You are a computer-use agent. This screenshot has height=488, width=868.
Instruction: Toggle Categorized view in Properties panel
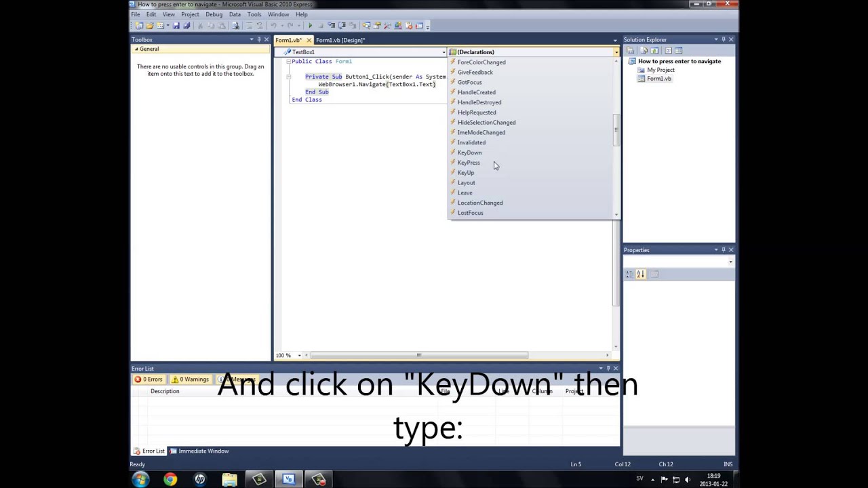click(629, 274)
